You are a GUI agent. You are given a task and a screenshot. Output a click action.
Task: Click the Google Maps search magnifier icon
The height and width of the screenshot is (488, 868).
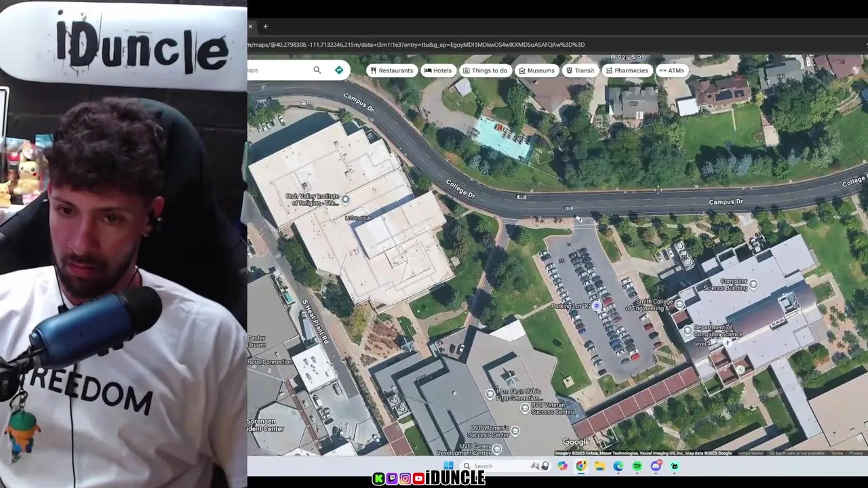pyautogui.click(x=317, y=70)
